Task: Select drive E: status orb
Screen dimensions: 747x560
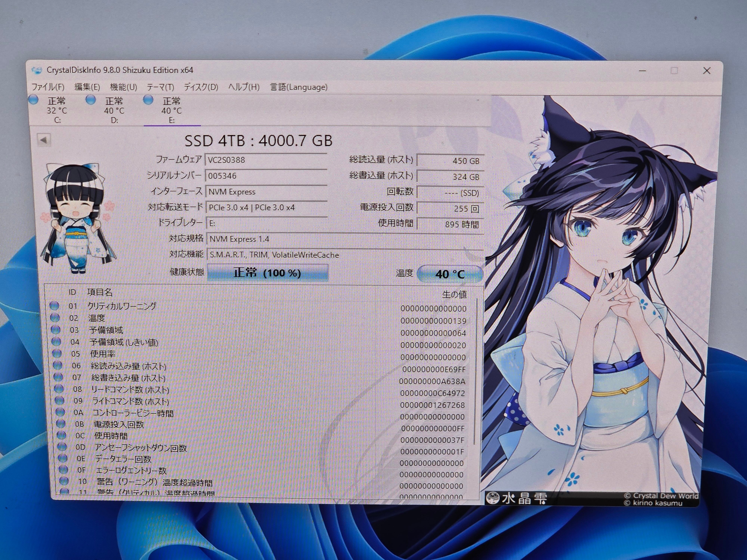Action: (x=148, y=99)
